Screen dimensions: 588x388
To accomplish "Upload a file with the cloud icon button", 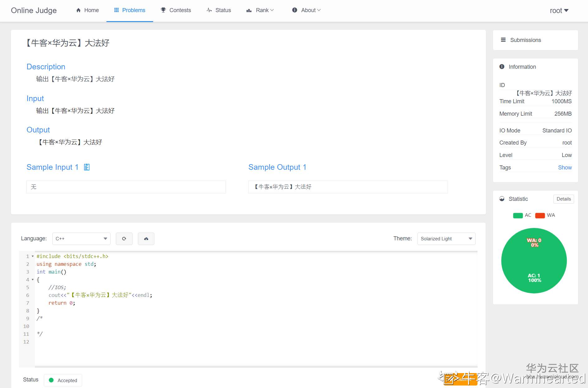I will [x=146, y=239].
